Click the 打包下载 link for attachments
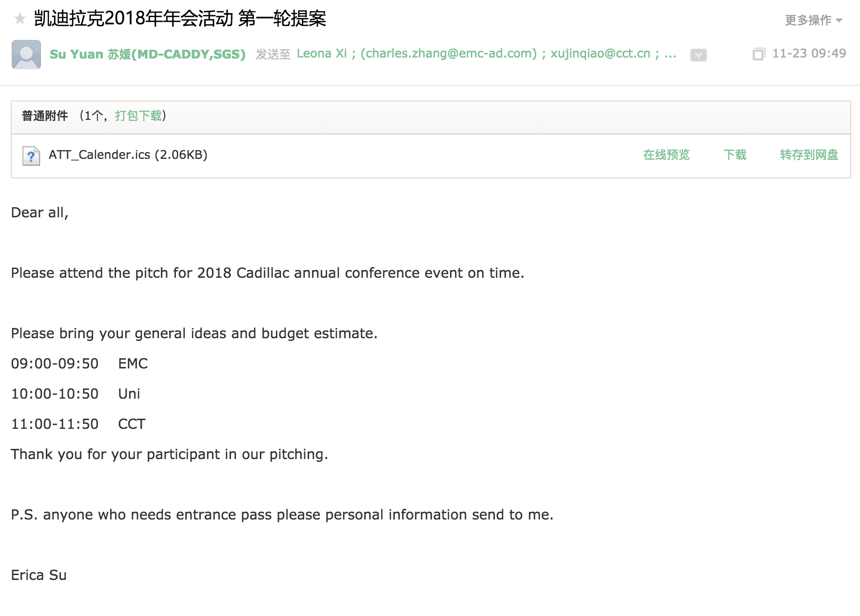The image size is (860, 616). coord(138,116)
